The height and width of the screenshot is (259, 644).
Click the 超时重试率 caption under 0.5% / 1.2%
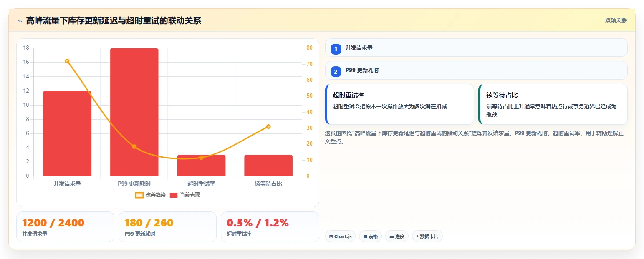coord(240,234)
